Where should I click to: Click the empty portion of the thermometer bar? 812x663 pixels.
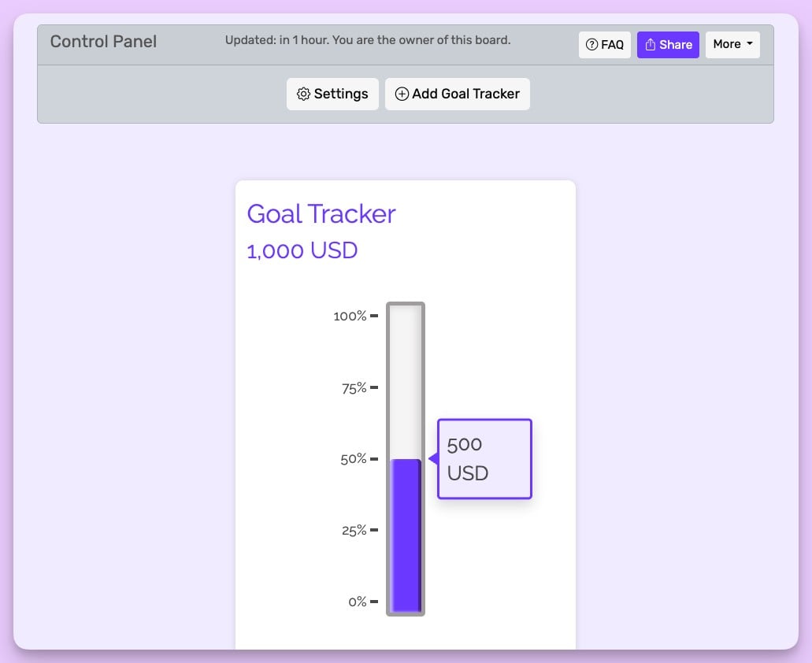pos(406,378)
